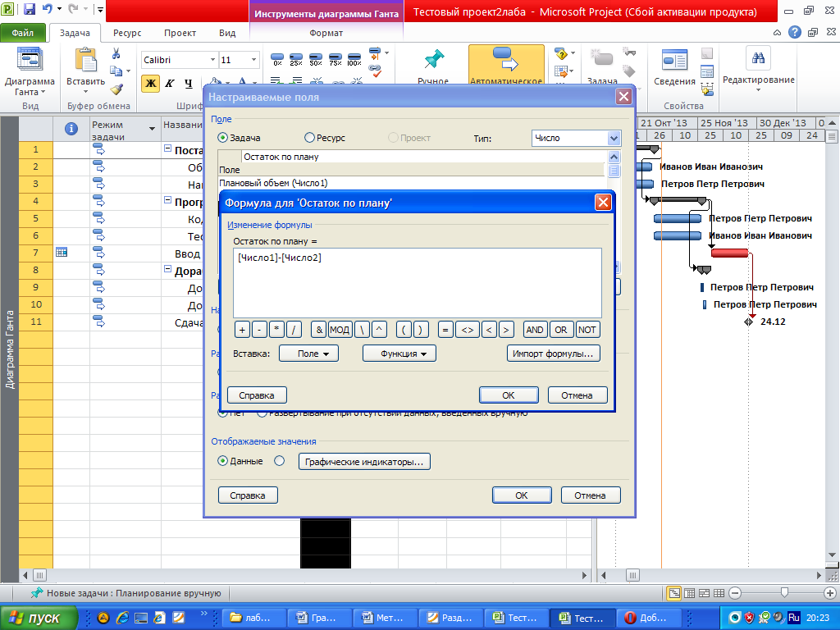Insert the NOT logical operator

pyautogui.click(x=587, y=330)
